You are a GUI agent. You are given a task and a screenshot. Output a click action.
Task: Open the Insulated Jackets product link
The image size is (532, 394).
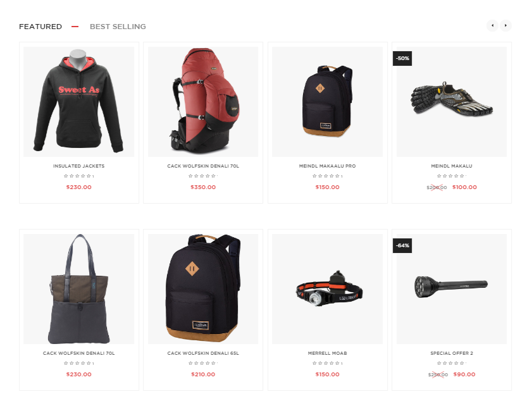point(78,166)
